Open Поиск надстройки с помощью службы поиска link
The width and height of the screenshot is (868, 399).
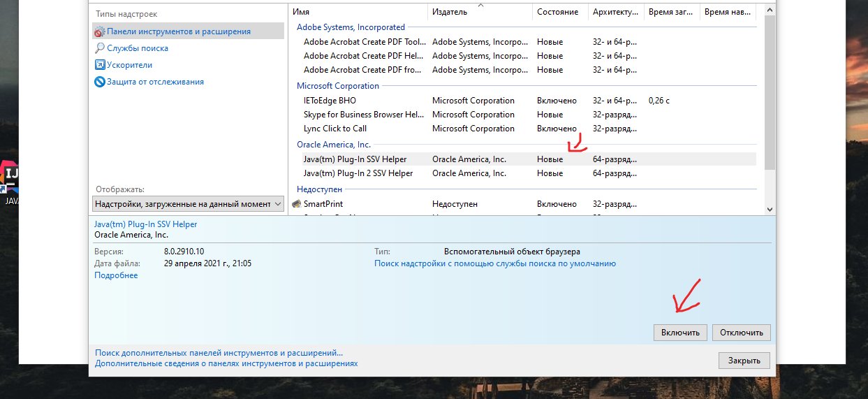tap(495, 263)
